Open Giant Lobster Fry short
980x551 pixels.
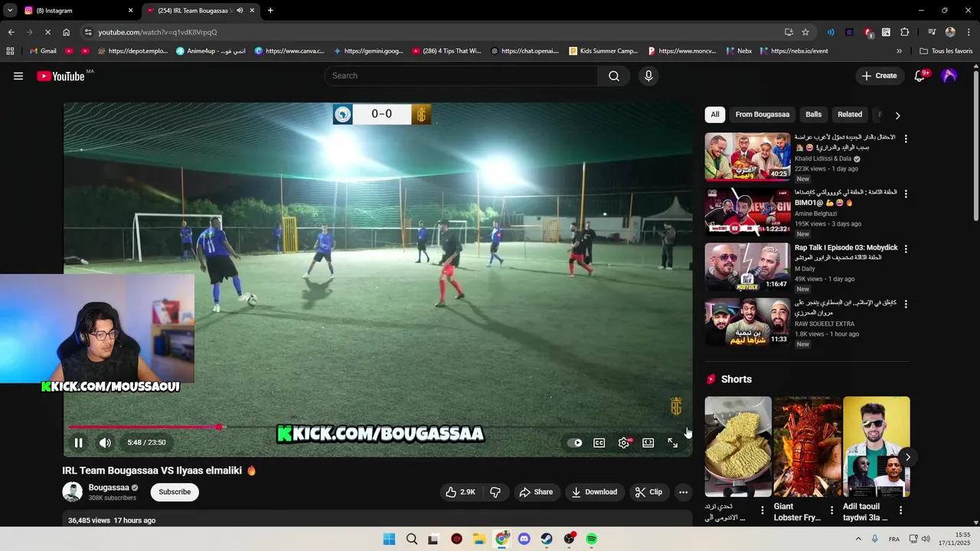click(x=807, y=447)
